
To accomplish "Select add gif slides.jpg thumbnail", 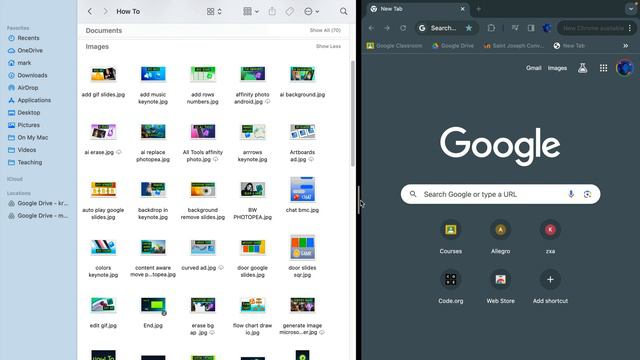I will [103, 74].
